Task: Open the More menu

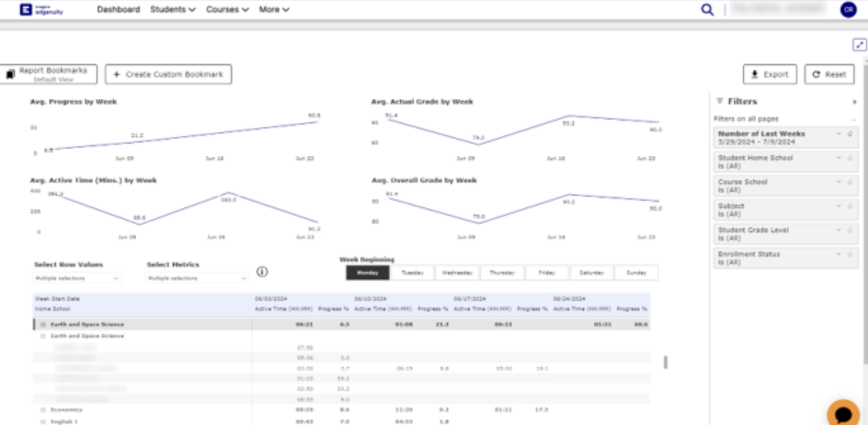Action: click(x=274, y=9)
